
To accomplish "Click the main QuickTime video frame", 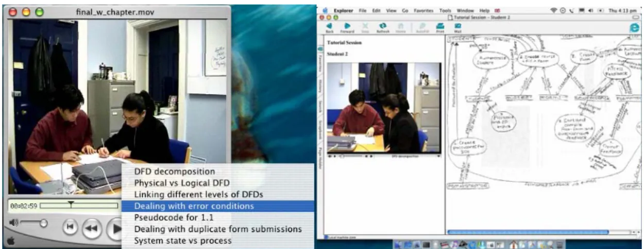I will click(x=120, y=107).
